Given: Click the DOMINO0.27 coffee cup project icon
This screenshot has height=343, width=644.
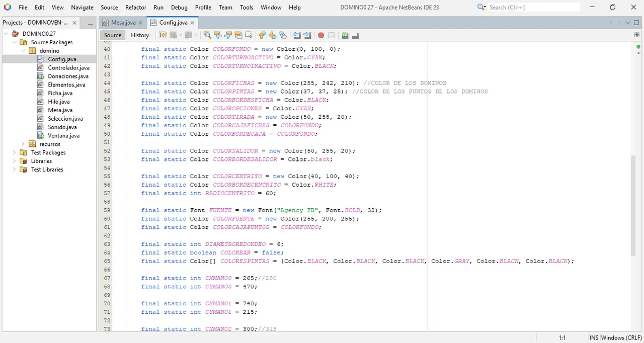Looking at the screenshot, I should click(16, 34).
